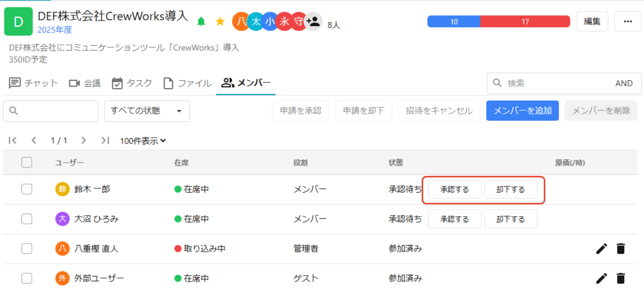Click the 状態 column header
The width and height of the screenshot is (644, 292).
396,163
